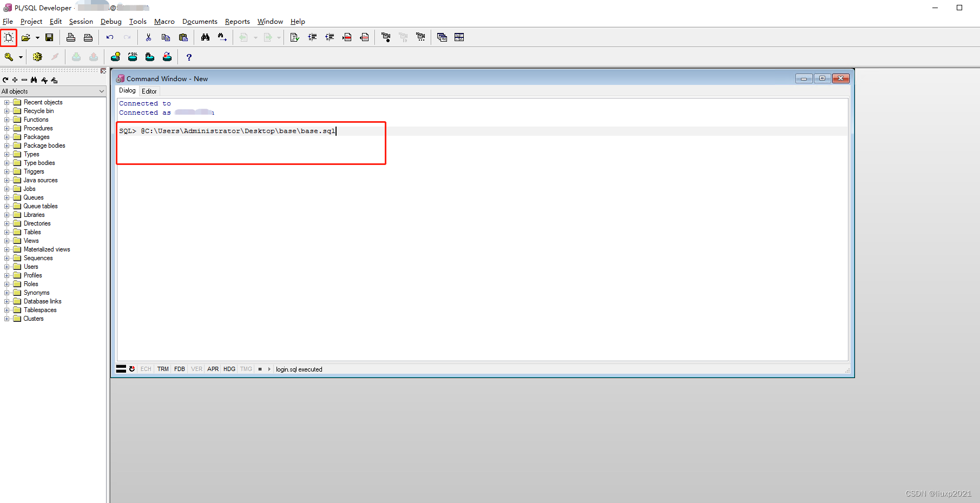This screenshot has height=503, width=980.
Task: Close the object browser panel
Action: pyautogui.click(x=103, y=71)
